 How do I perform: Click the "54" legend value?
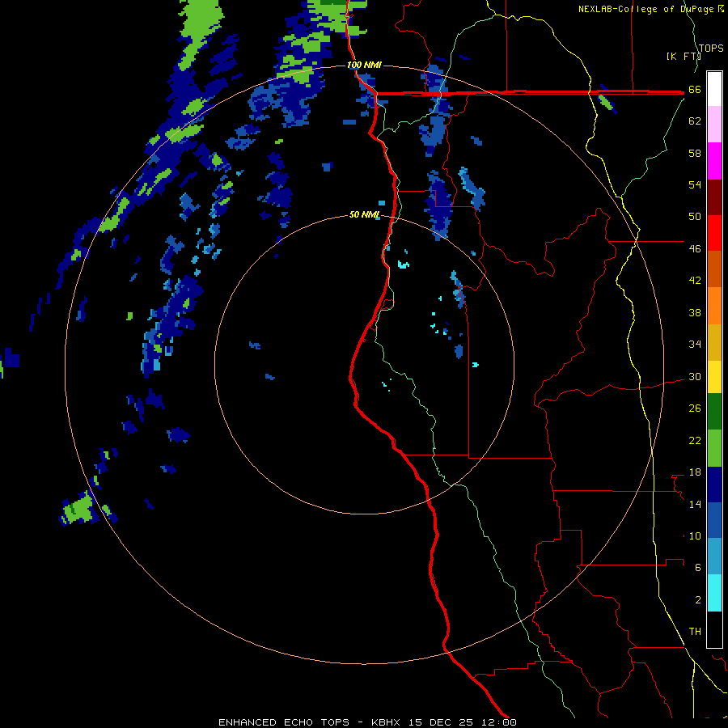(x=695, y=184)
